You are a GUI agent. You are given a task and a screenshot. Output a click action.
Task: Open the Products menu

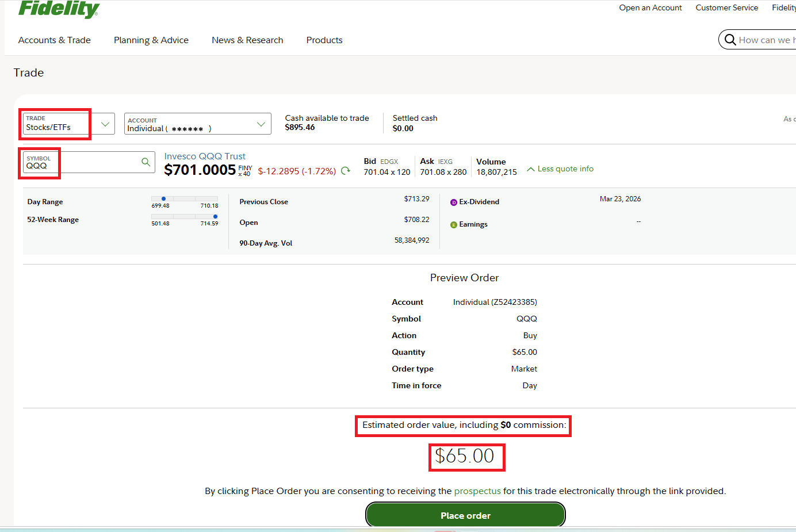[324, 40]
